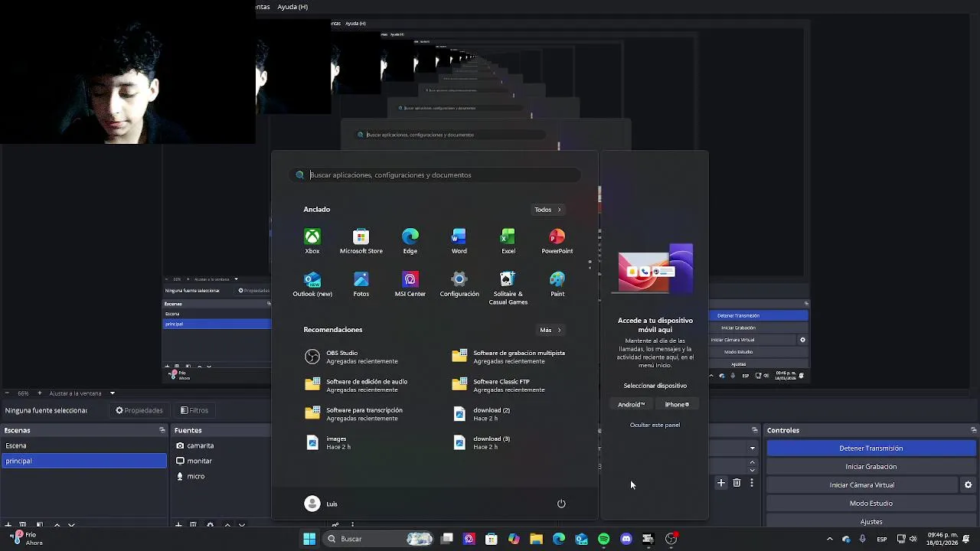Open Discord from the taskbar
This screenshot has width=980, height=551.
tap(626, 539)
